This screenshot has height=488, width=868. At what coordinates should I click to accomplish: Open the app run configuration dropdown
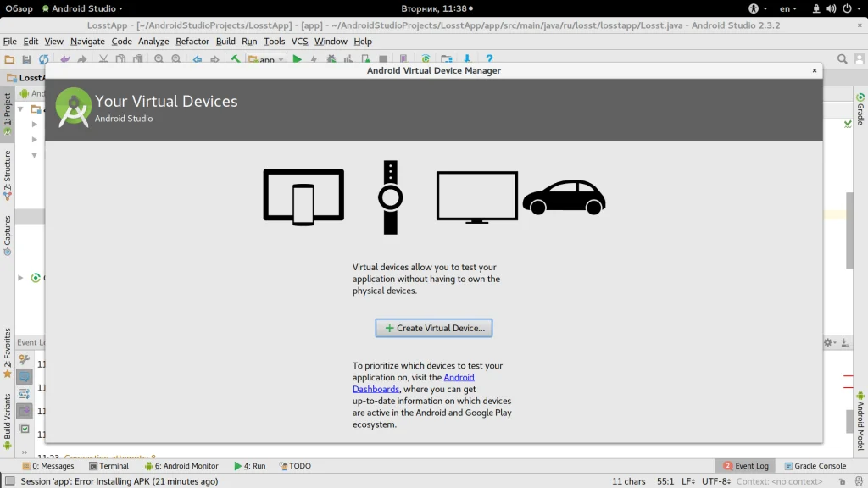click(x=266, y=59)
